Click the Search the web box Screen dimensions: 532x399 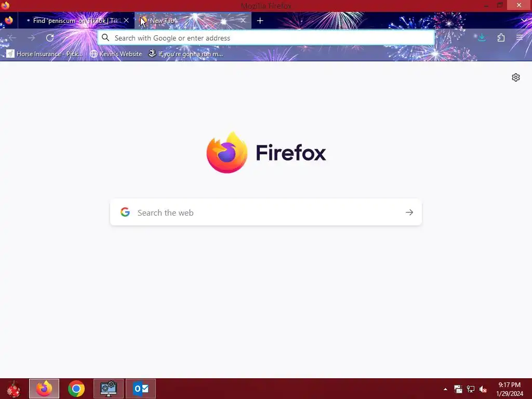[266, 212]
